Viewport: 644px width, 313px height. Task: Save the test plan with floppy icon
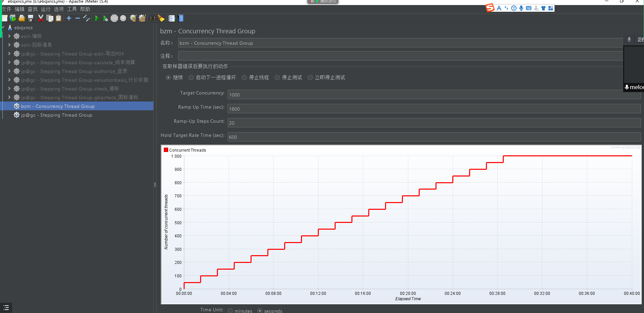coord(31,18)
